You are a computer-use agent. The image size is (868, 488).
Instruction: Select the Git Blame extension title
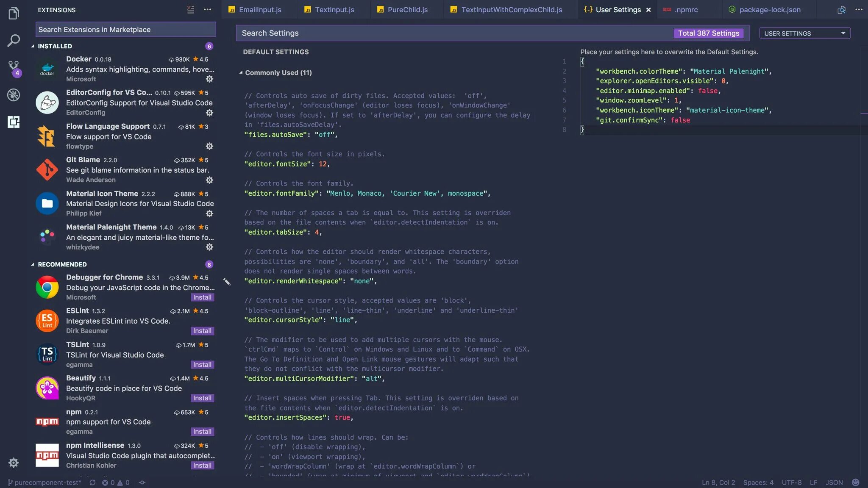[83, 160]
